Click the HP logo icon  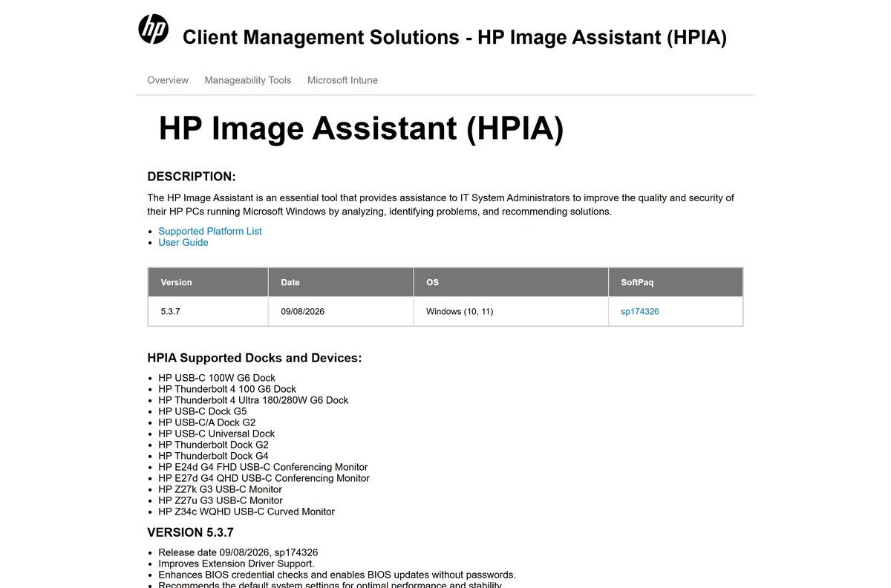154,29
